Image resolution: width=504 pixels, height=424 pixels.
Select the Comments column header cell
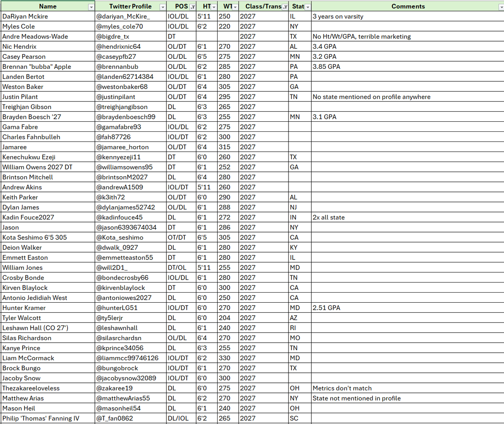(x=408, y=6)
